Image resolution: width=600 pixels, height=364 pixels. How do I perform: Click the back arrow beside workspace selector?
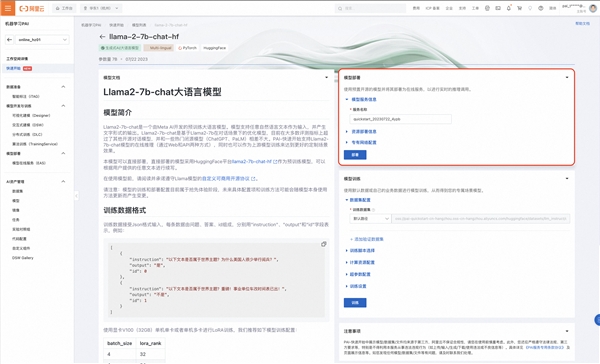[x=10, y=39]
